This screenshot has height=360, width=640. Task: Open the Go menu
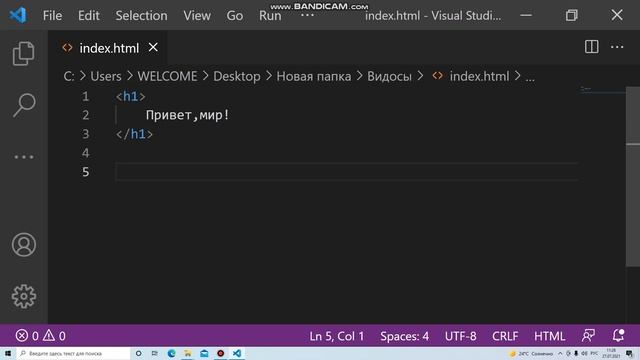tap(235, 16)
